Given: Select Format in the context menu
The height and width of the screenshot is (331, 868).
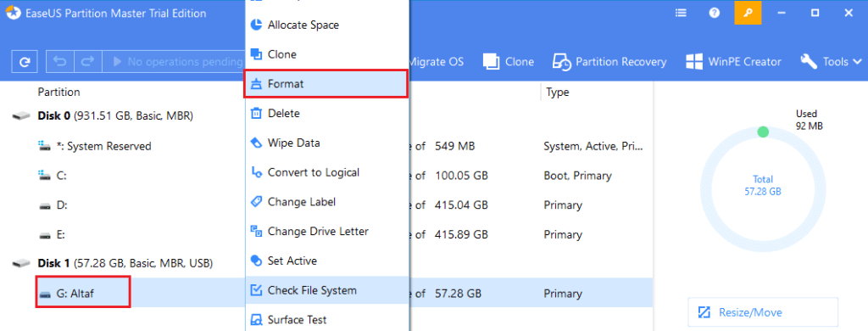Looking at the screenshot, I should tap(326, 84).
